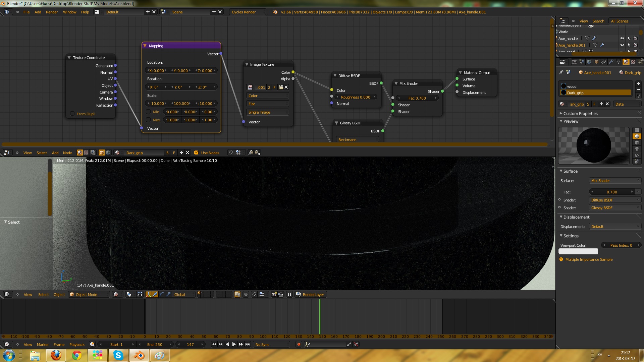Open the Playback menu in timeline

pos(77,344)
